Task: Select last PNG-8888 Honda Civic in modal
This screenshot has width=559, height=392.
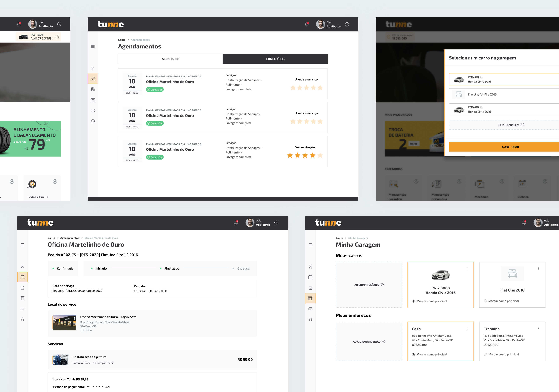Action: (x=504, y=109)
